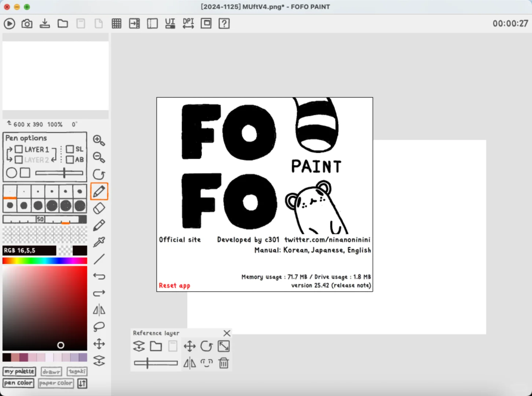Click the rainbow hue bar
532x396 pixels.
tap(45, 261)
